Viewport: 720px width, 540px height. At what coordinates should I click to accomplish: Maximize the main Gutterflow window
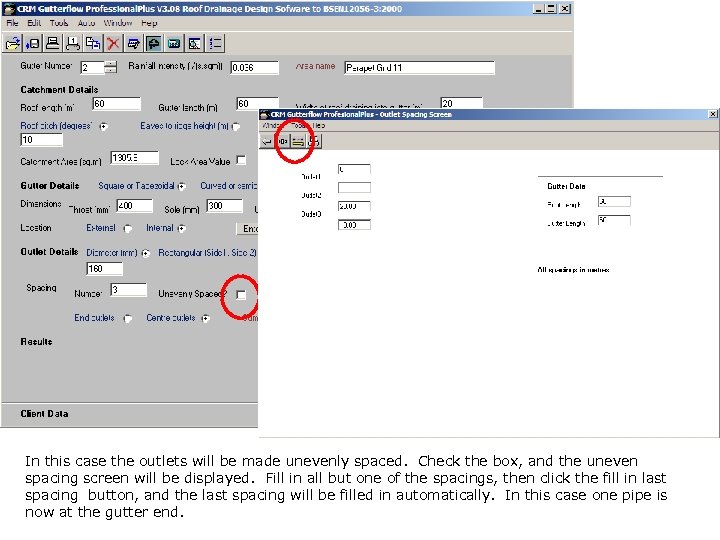(551, 9)
